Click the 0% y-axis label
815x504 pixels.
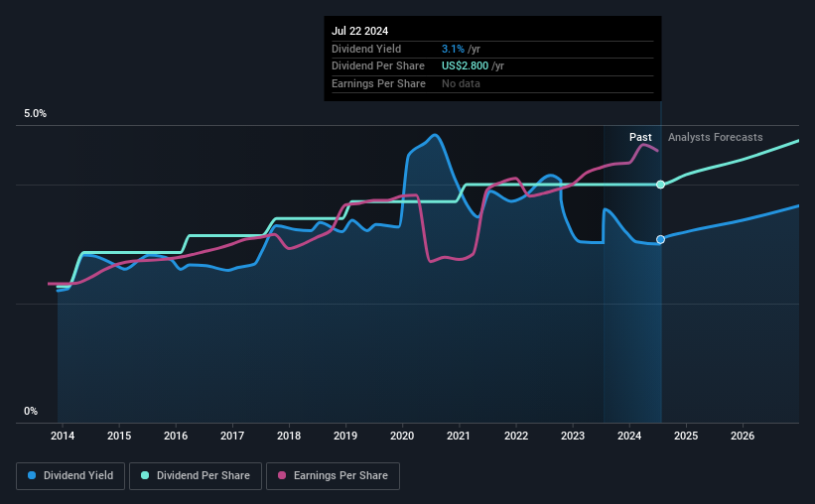point(31,411)
